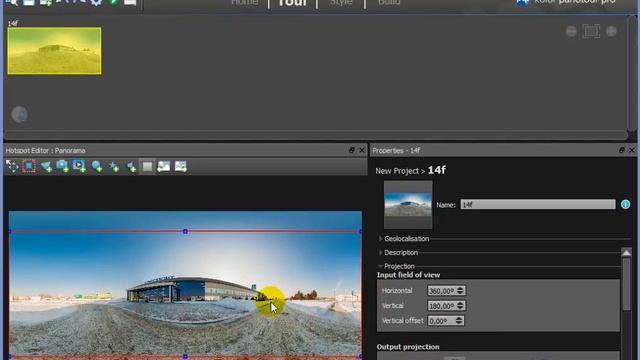The width and height of the screenshot is (640, 360).
Task: Toggle the gray square toolbar button
Action: tap(147, 166)
